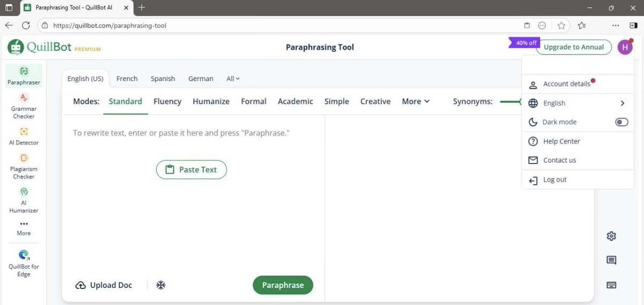The width and height of the screenshot is (644, 305).
Task: Open keyboard shortcuts icon
Action: click(611, 285)
